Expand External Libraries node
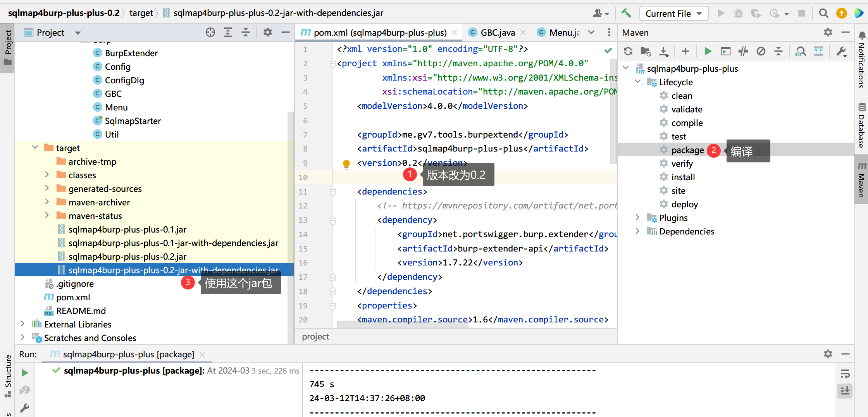The height and width of the screenshot is (417, 868). coord(22,324)
